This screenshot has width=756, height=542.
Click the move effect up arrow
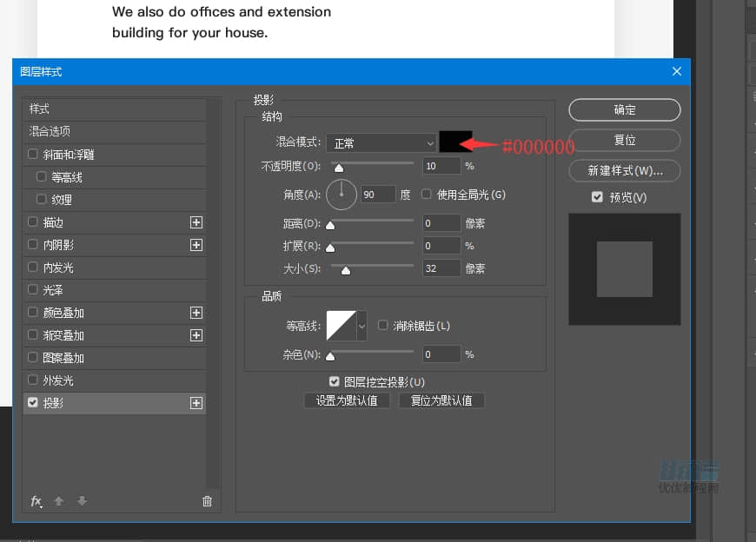59,501
